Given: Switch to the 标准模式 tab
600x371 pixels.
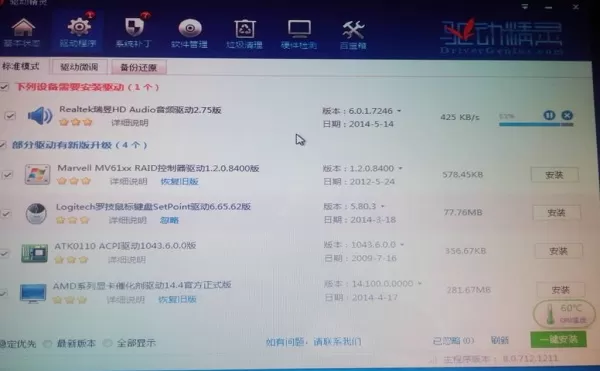Looking at the screenshot, I should coord(21,67).
